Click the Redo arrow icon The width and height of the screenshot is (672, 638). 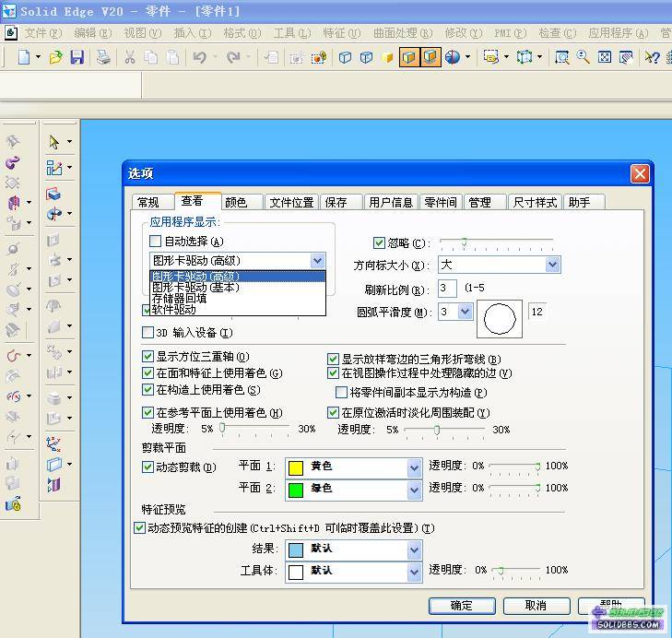(x=233, y=57)
